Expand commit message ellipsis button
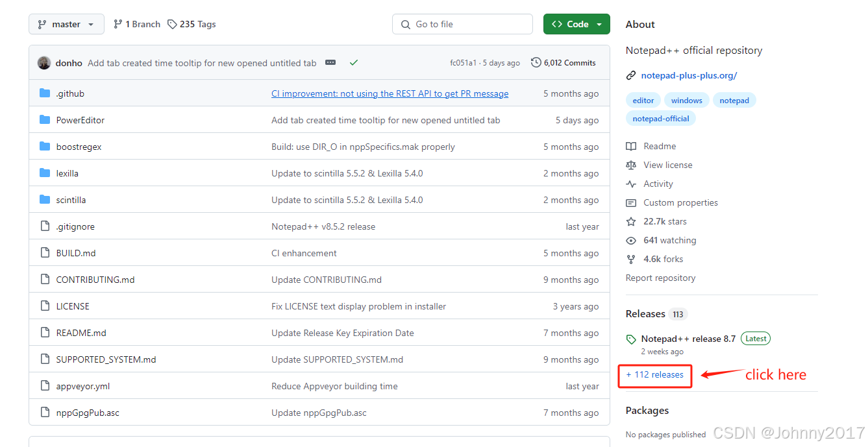The image size is (868, 447). 330,63
